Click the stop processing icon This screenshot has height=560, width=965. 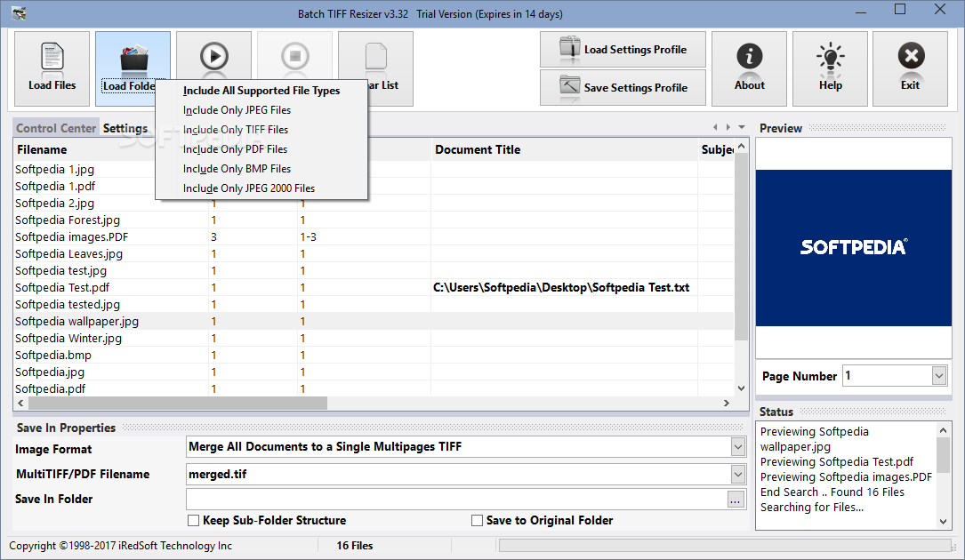click(294, 56)
